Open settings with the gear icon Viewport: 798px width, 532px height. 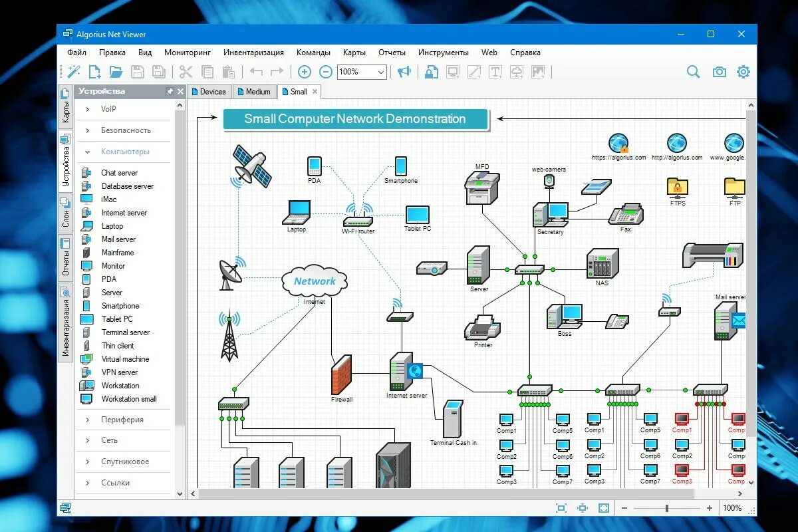[x=743, y=72]
